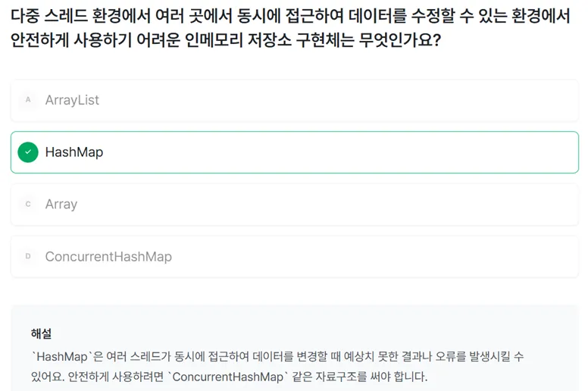Click the HashMap option text label
The image size is (588, 391).
click(74, 152)
